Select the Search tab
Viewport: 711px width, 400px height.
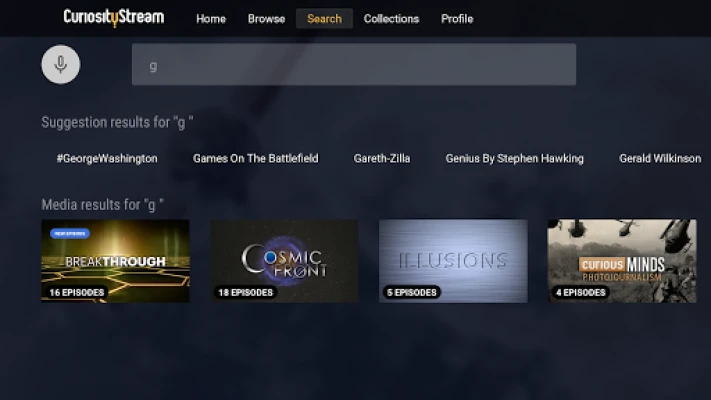pos(324,19)
